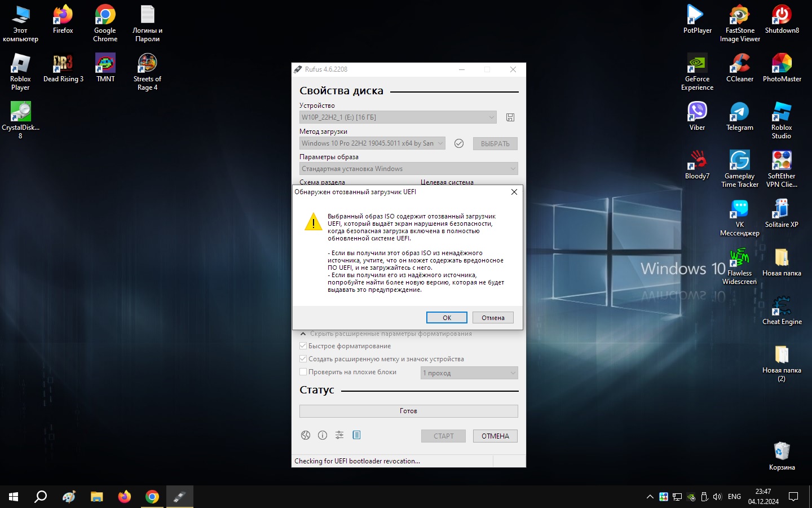Select the Bloody7 desktop icon
Screen dimensions: 812x508
coord(698,165)
